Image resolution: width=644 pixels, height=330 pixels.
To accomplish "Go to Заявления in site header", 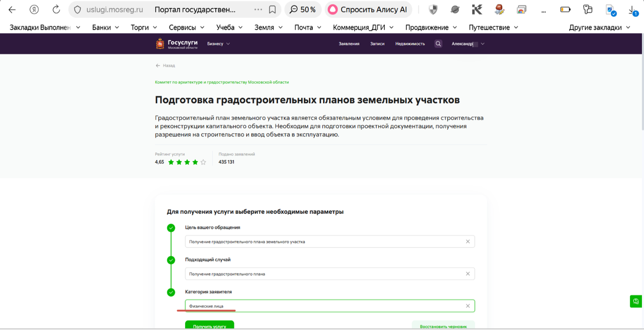I will (x=349, y=44).
